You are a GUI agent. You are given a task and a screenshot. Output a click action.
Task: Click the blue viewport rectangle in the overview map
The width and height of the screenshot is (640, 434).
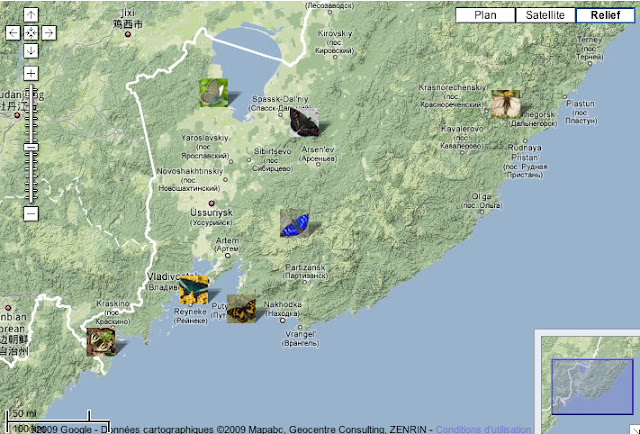coord(592,387)
